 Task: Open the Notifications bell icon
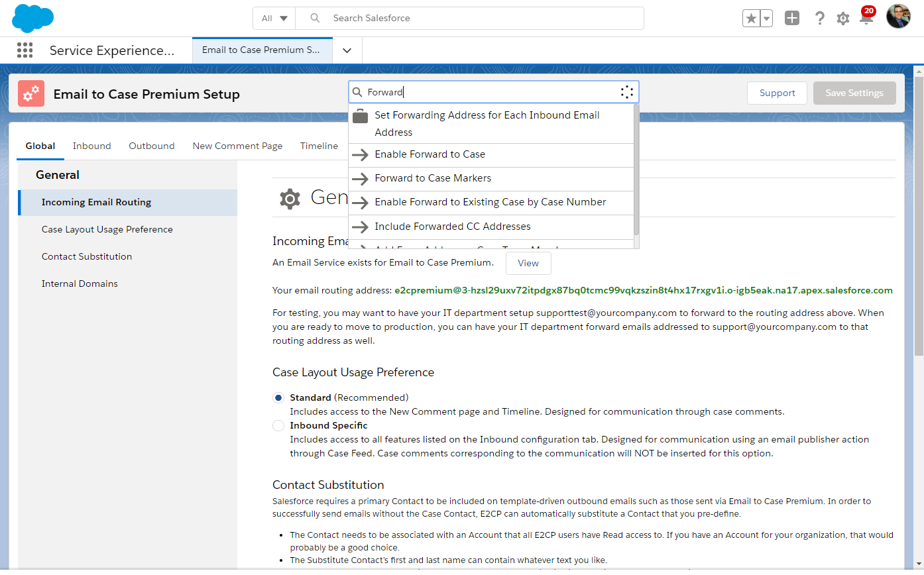click(x=866, y=18)
